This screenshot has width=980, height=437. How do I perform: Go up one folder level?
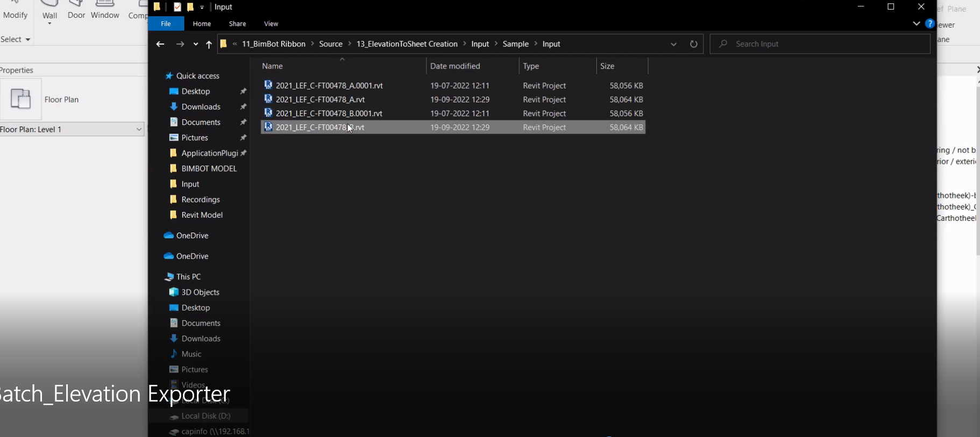pyautogui.click(x=209, y=44)
